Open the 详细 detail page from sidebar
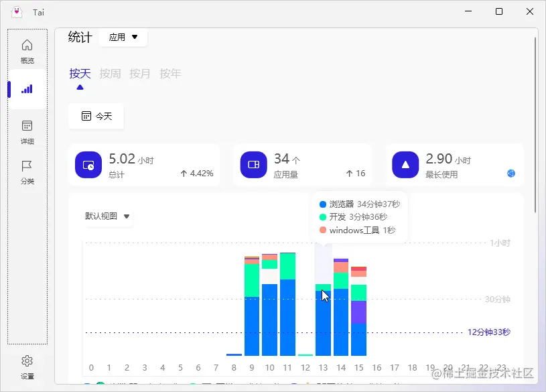 [x=27, y=132]
